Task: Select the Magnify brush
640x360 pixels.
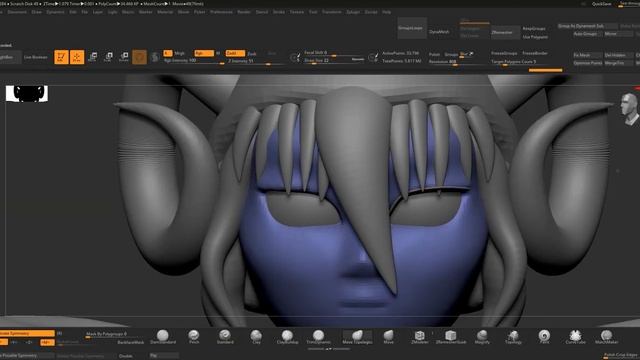Action: [482, 337]
